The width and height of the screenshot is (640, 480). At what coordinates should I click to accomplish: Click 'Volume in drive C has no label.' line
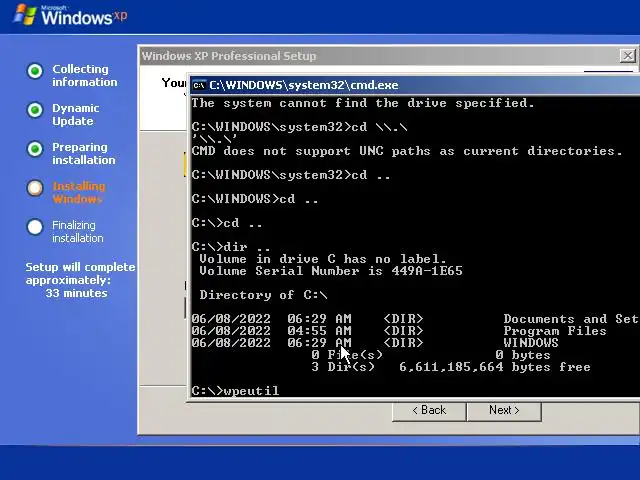[x=322, y=259]
